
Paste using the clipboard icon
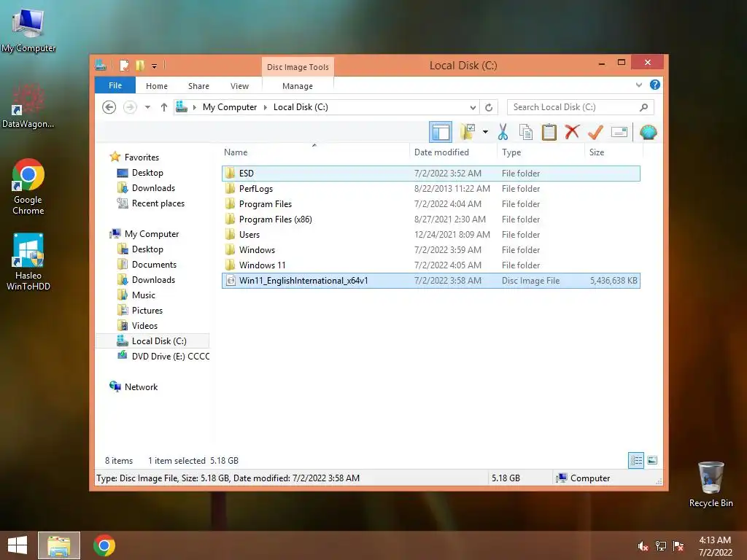click(549, 132)
